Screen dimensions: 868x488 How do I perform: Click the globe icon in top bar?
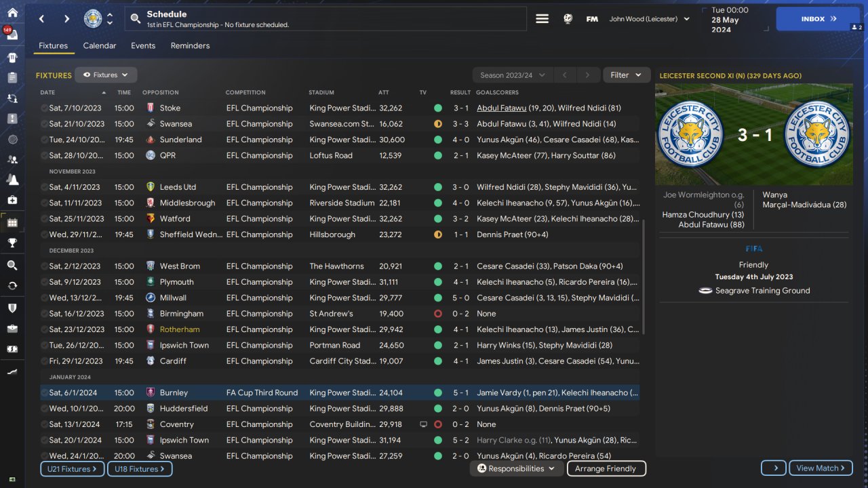pos(568,19)
